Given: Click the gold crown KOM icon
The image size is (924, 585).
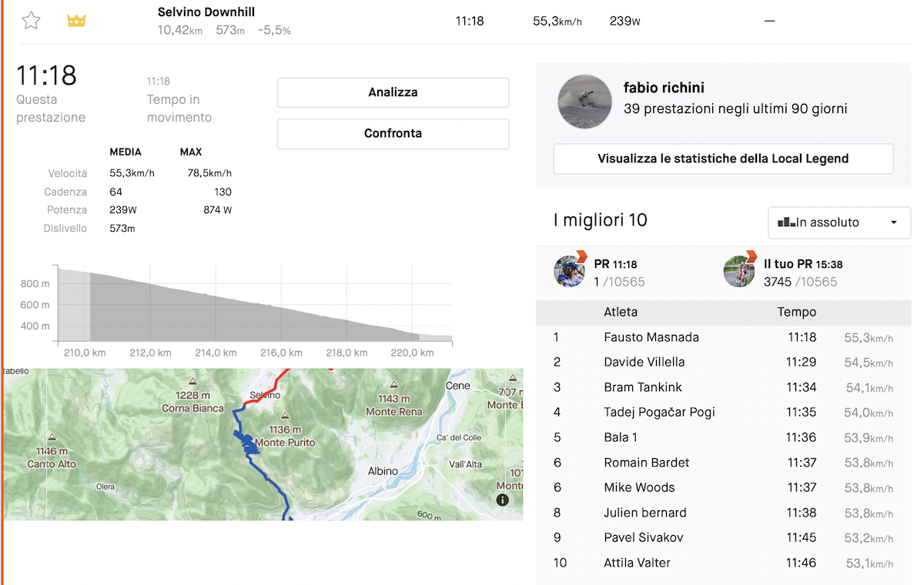Looking at the screenshot, I should (x=76, y=21).
